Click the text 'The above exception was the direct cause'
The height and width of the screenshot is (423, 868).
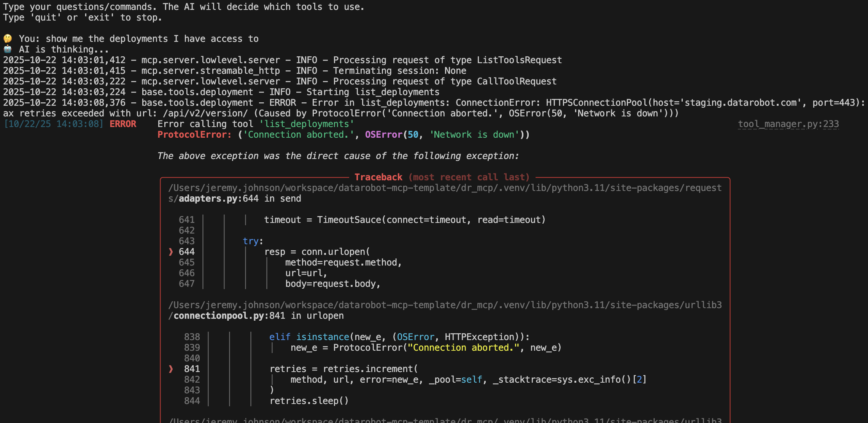click(272, 156)
